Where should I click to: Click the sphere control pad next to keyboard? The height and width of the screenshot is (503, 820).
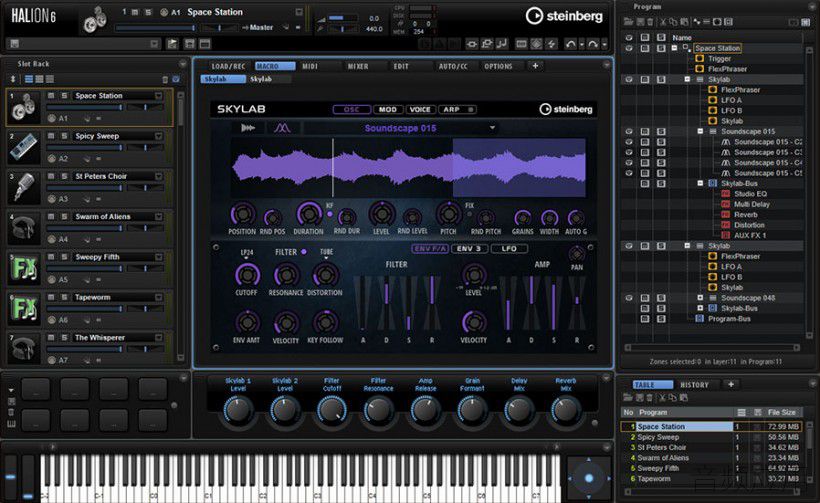[589, 478]
